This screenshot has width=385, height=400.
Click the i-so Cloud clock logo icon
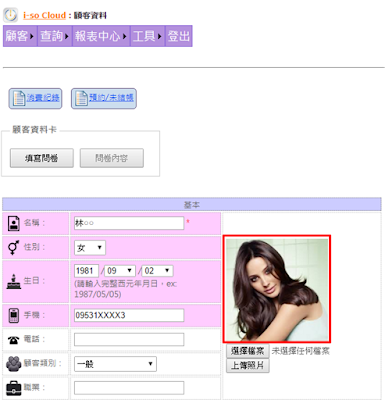(11, 15)
